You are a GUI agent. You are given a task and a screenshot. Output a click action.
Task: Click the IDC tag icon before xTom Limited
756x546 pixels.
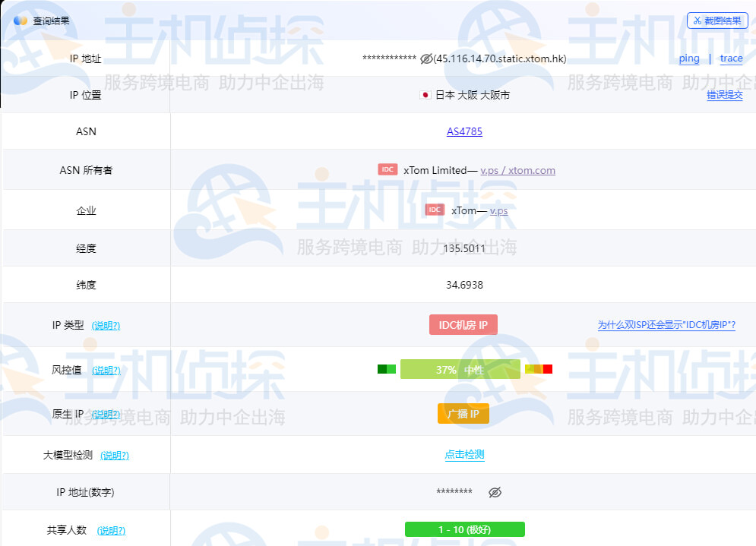(x=387, y=169)
